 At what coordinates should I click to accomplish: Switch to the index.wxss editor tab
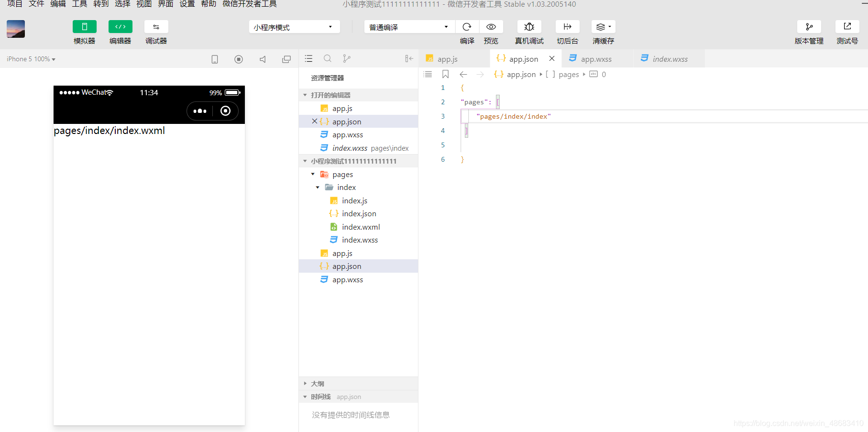pos(670,59)
